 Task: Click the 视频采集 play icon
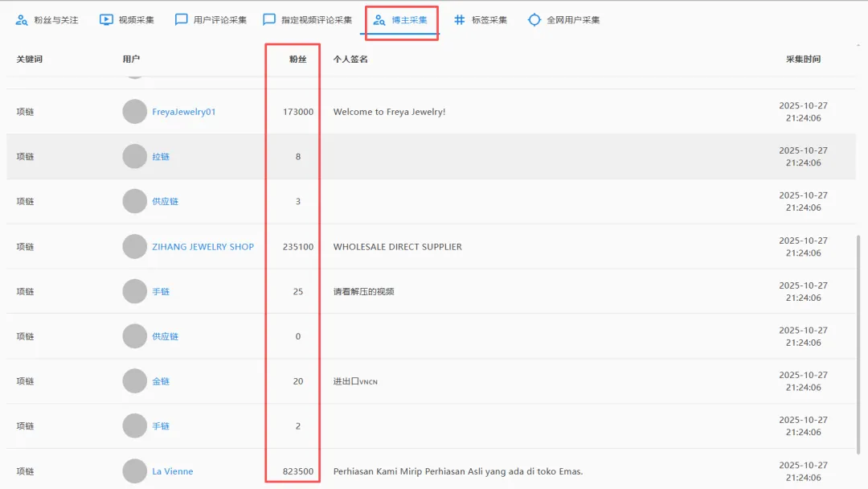click(x=107, y=19)
